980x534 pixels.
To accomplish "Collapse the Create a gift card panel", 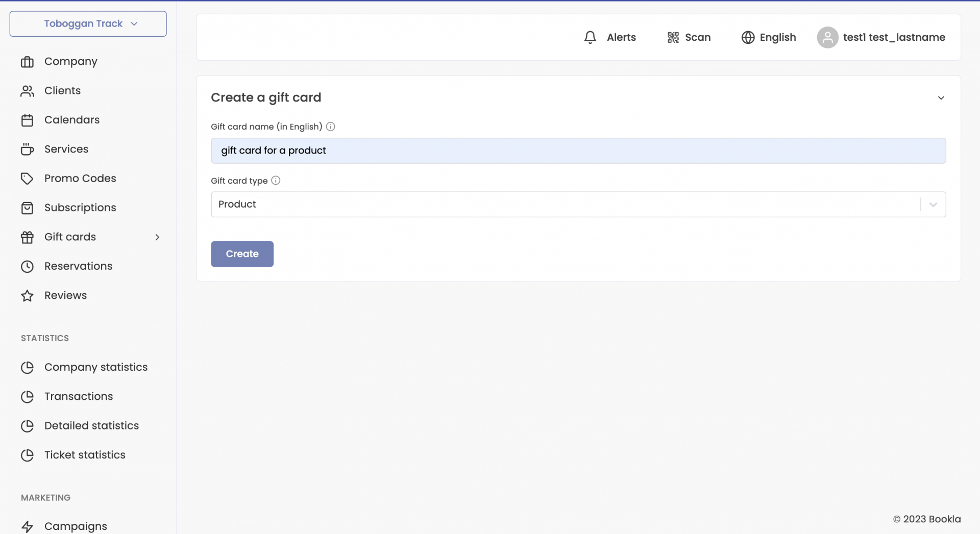I will (941, 97).
